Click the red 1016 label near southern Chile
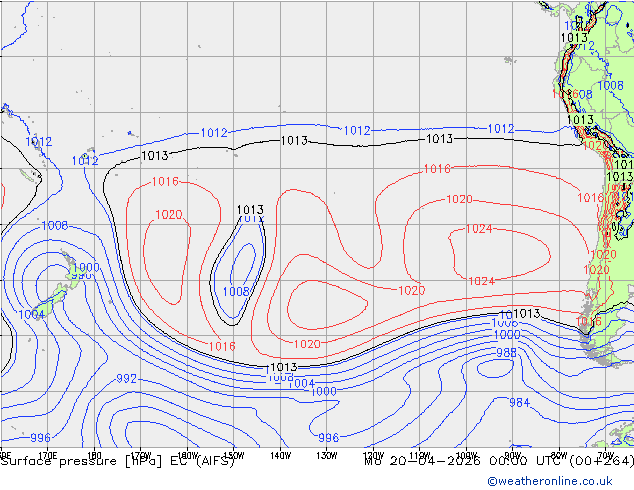 (588, 322)
